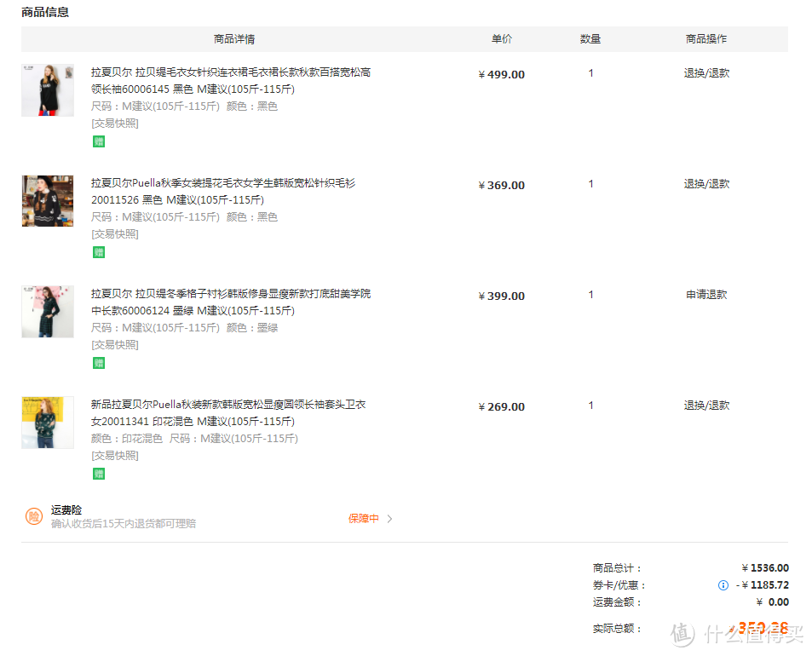
Task: Click the ¥399.00 unit price
Action: click(x=501, y=296)
